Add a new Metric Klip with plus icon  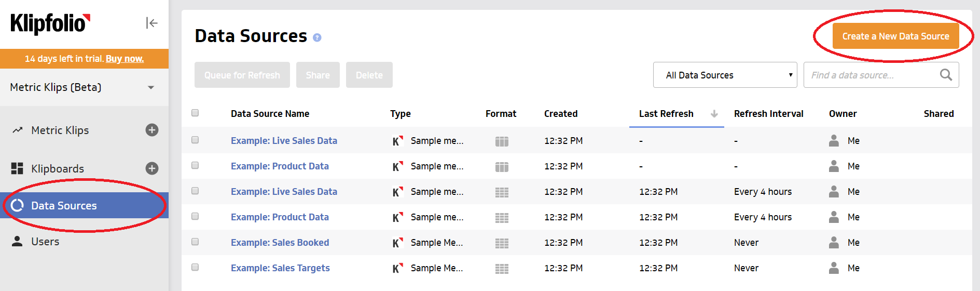click(x=152, y=130)
